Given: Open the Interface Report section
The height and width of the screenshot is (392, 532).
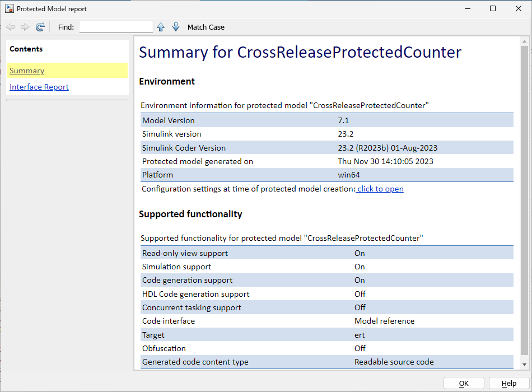Looking at the screenshot, I should (x=39, y=87).
